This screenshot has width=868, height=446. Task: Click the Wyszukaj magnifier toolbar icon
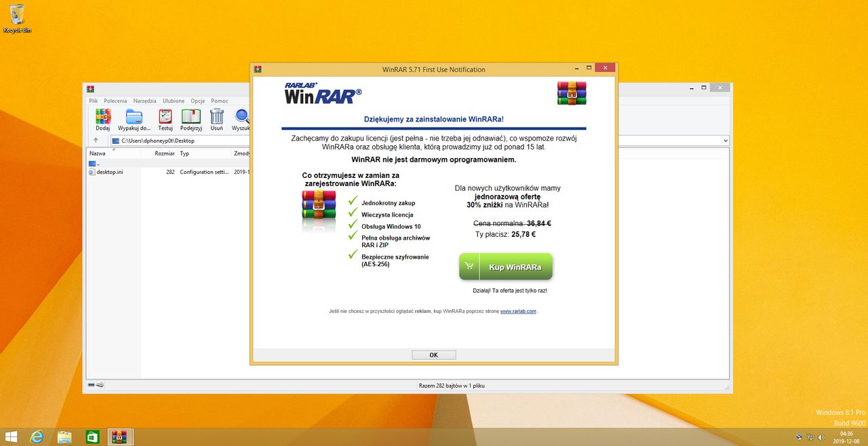point(241,119)
